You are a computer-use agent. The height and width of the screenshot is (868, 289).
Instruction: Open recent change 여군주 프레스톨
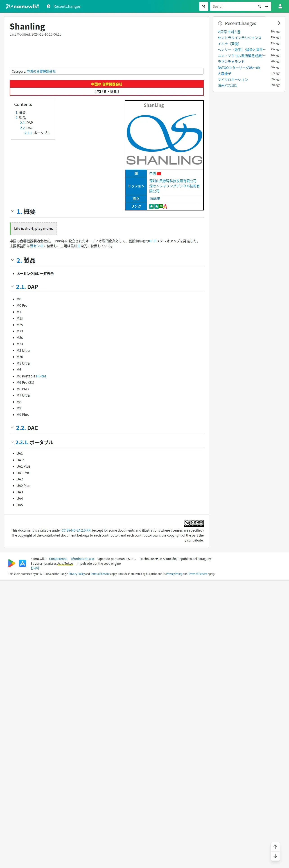pos(229,32)
